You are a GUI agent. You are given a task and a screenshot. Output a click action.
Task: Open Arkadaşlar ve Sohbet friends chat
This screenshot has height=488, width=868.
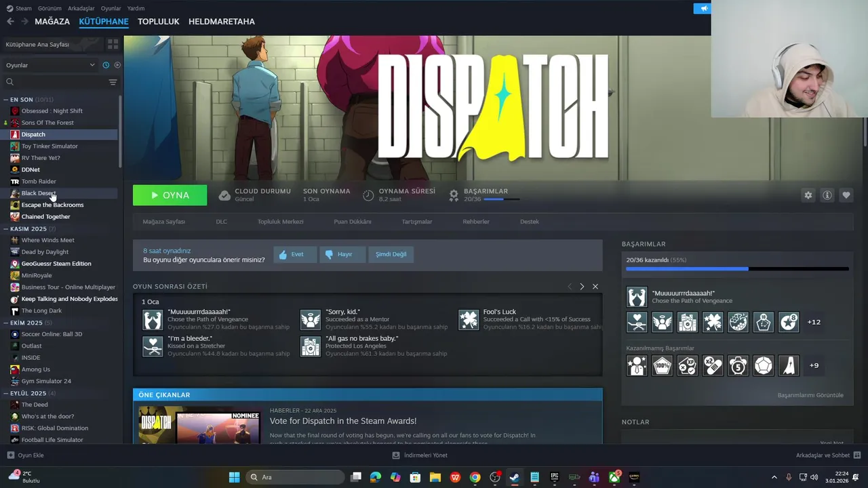[x=828, y=455]
